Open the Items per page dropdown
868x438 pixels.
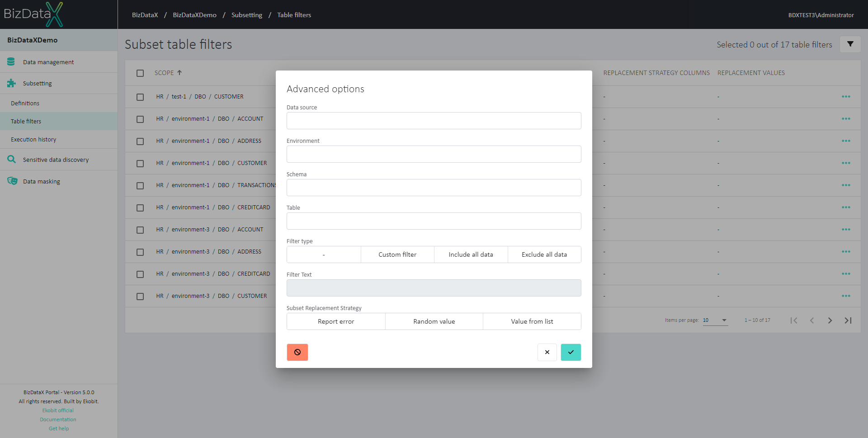[715, 320]
